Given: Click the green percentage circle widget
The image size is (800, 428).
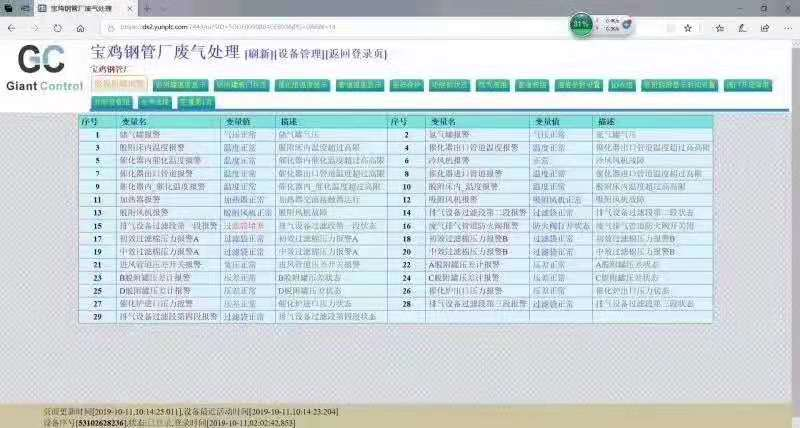Looking at the screenshot, I should click(581, 24).
